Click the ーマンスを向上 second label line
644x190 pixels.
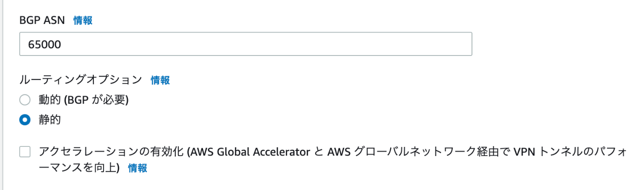(79, 168)
